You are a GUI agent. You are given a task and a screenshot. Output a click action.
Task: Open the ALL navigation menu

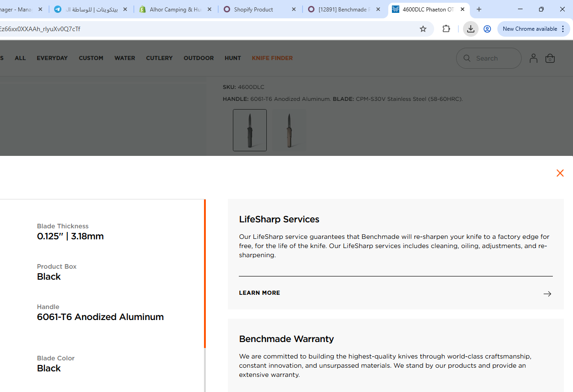pos(20,58)
